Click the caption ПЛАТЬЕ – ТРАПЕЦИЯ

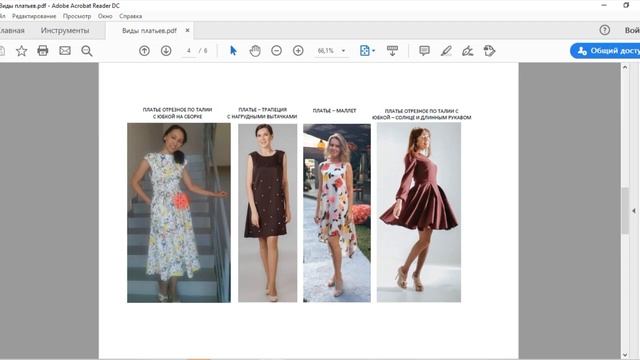pos(262,109)
